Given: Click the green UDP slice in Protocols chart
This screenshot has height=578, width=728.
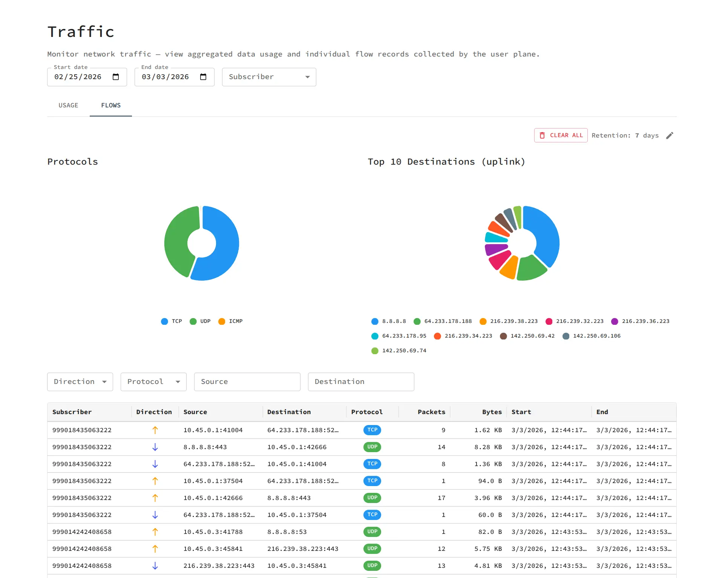Looking at the screenshot, I should pos(176,241).
